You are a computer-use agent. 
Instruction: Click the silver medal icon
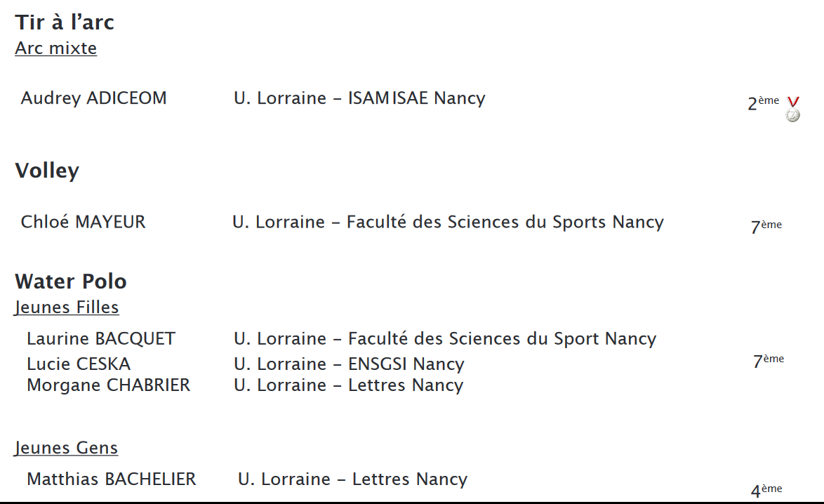793,110
